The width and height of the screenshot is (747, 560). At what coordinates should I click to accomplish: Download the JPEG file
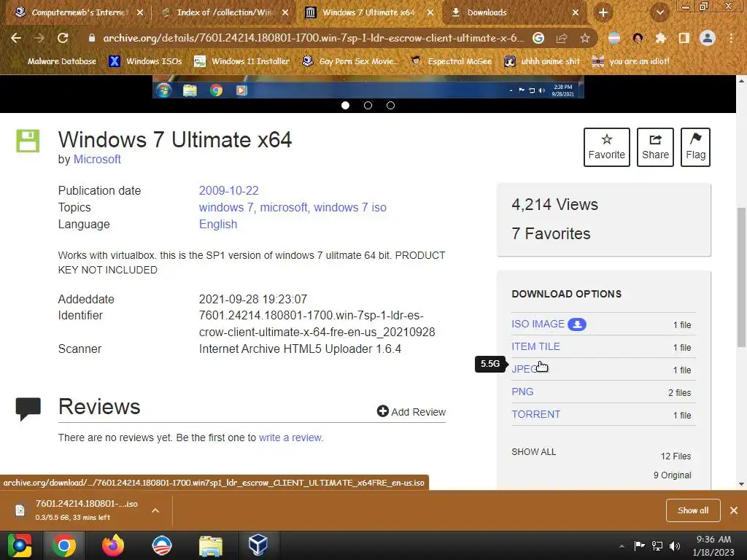point(525,369)
